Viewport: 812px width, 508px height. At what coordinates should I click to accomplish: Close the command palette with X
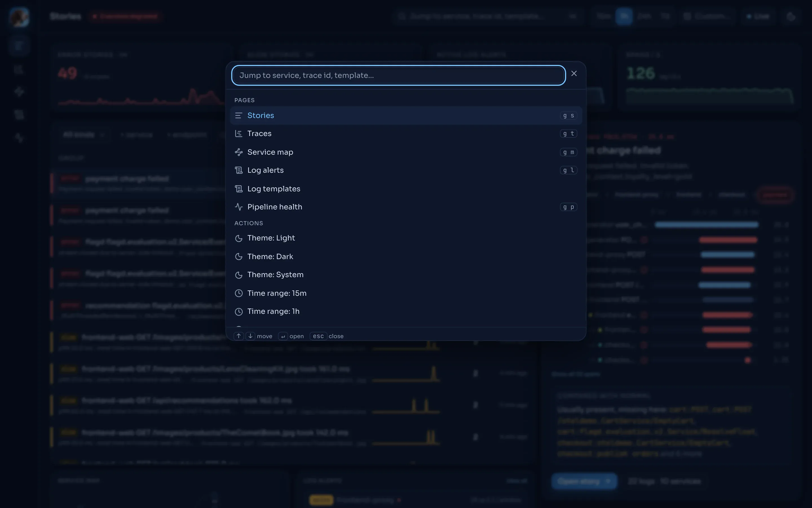point(574,74)
